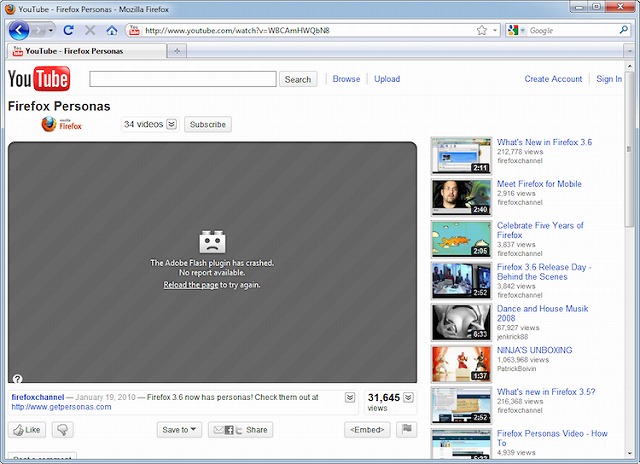Open the Meet Firefox for Mobile thumbnail
The height and width of the screenshot is (464, 640).
point(460,197)
